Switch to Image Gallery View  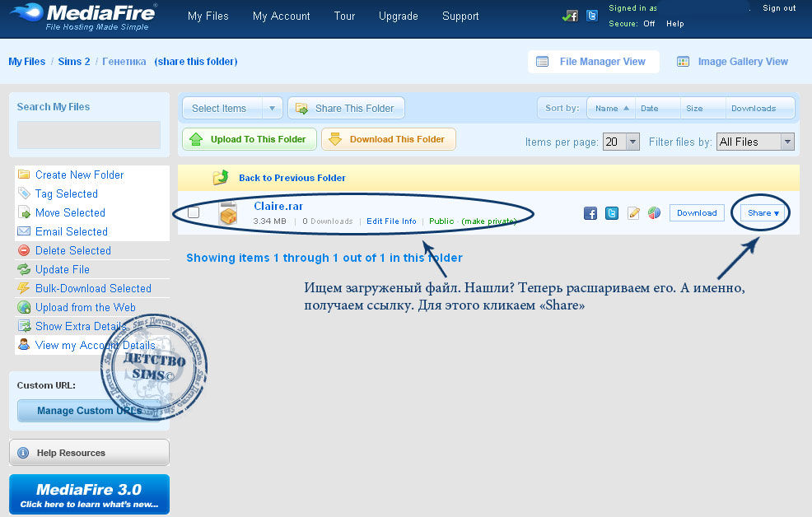pos(733,62)
